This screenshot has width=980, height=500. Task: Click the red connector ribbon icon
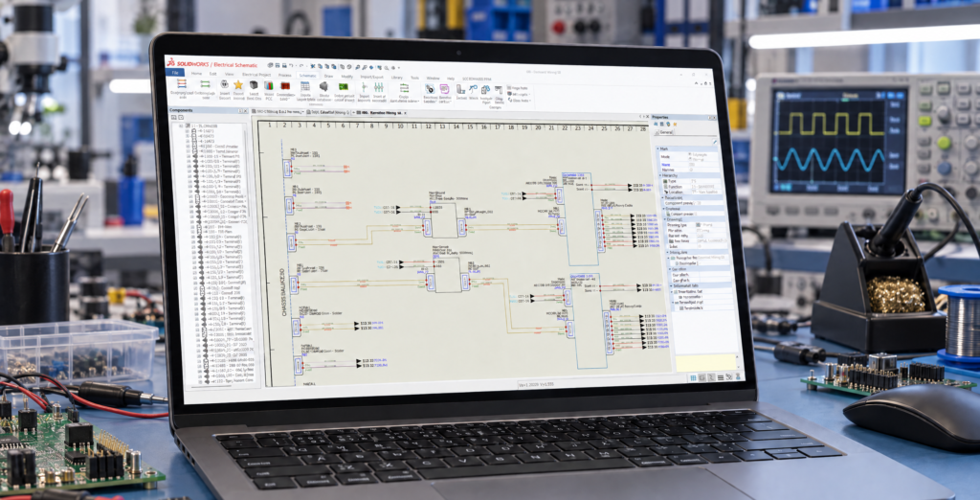(285, 86)
